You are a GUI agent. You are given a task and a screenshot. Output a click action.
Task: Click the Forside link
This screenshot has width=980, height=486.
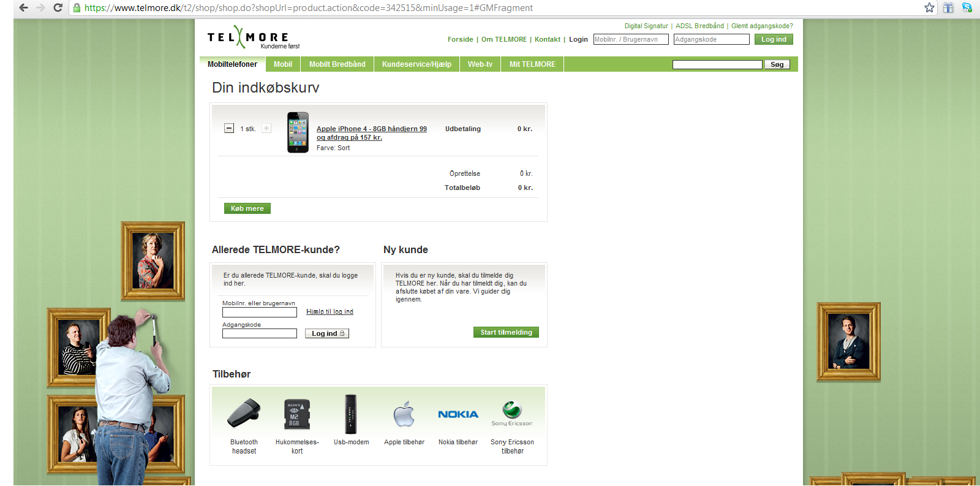[x=460, y=39]
